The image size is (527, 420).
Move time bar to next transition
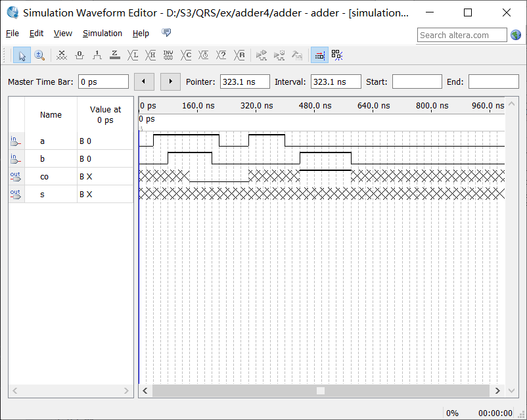[x=170, y=82]
